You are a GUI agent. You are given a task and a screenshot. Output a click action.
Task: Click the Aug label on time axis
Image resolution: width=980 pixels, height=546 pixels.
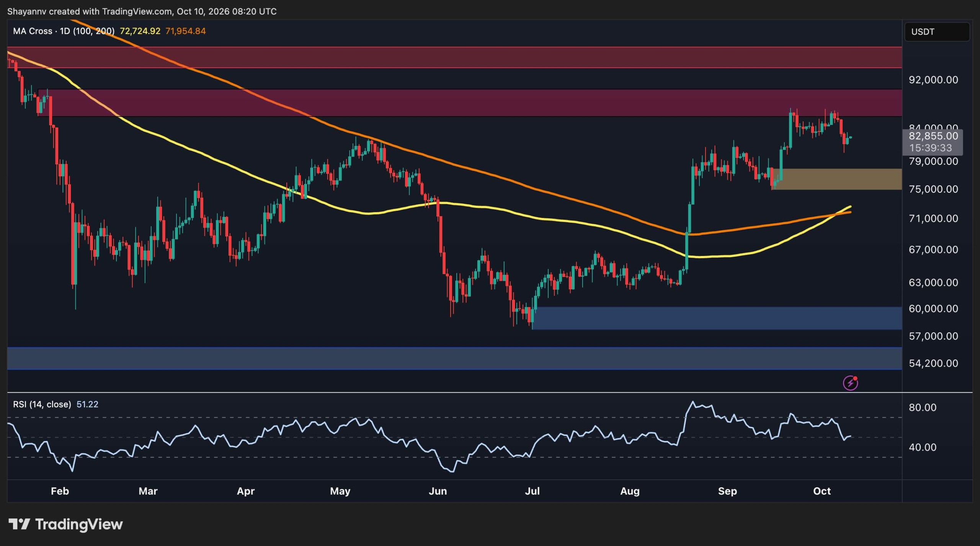click(630, 491)
